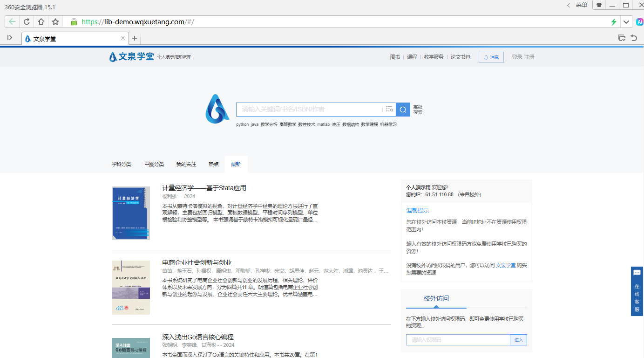Click the 消息 notifications button

[491, 57]
